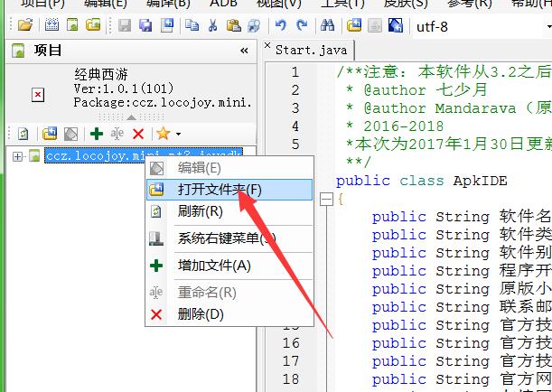Expand the ccz.locojoy.mini project tree node
The image size is (552, 392).
coord(18,156)
